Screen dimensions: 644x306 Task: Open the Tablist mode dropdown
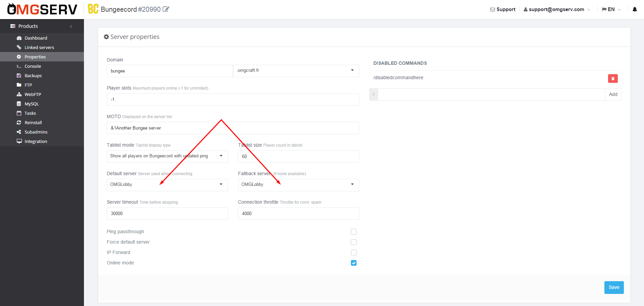[167, 156]
